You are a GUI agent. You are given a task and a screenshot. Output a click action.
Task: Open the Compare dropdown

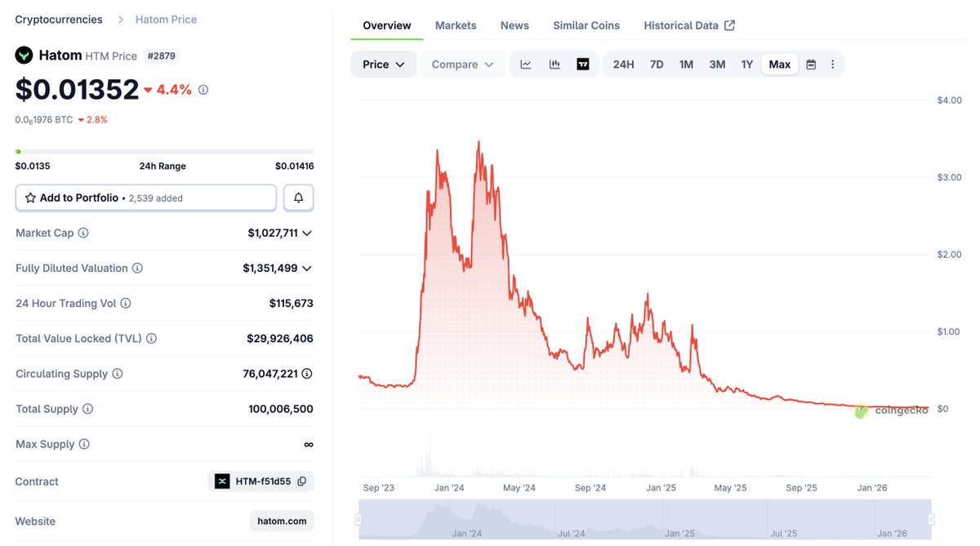coord(463,64)
